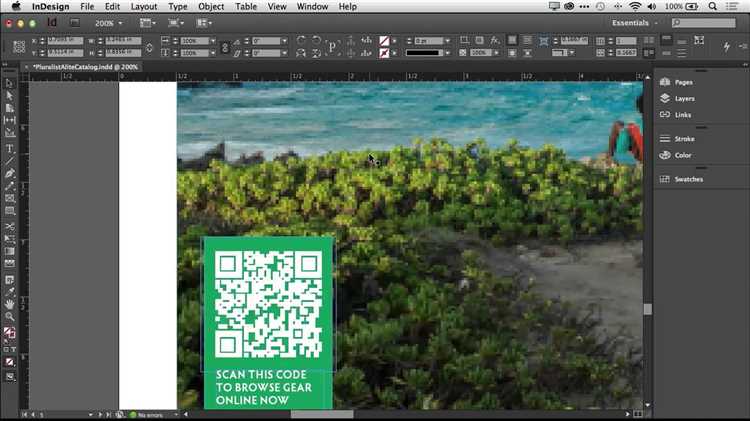Select the Gradient Swatch tool
Screen dimensions: 750x421
tap(9, 251)
